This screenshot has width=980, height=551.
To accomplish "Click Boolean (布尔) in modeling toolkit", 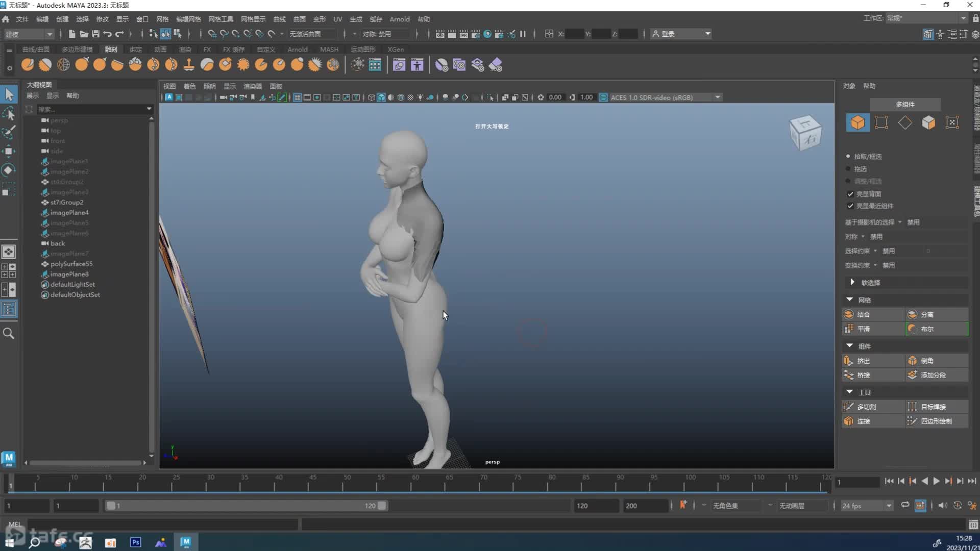I will pos(937,329).
